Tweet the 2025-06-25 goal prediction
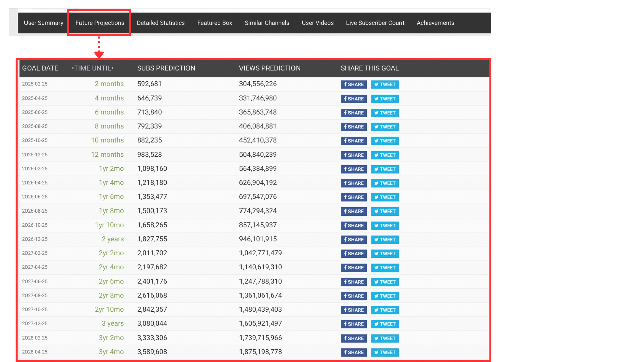Image resolution: width=644 pixels, height=362 pixels. [385, 113]
